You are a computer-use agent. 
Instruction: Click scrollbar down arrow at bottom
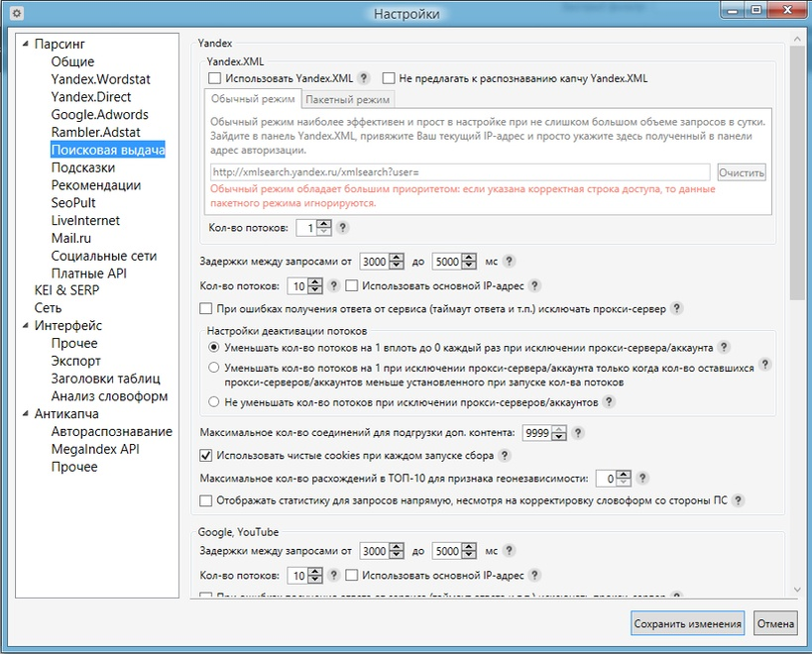(x=796, y=590)
